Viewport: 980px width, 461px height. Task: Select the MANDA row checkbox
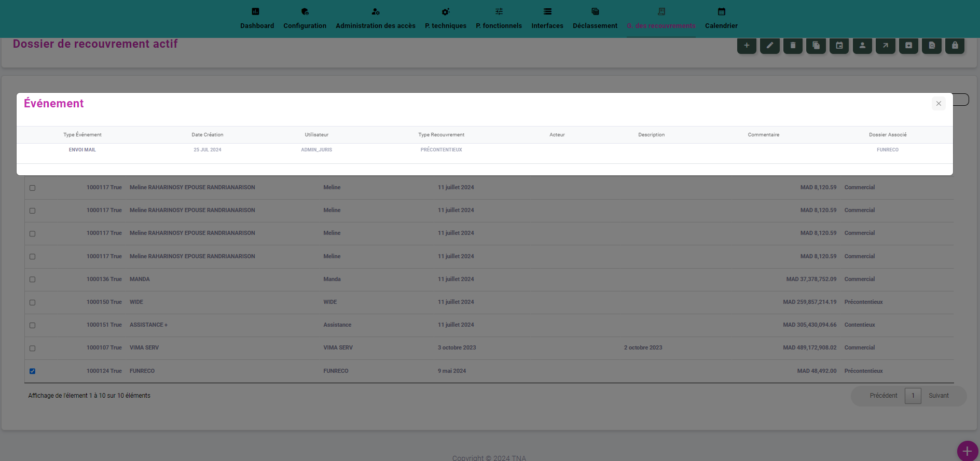click(33, 280)
